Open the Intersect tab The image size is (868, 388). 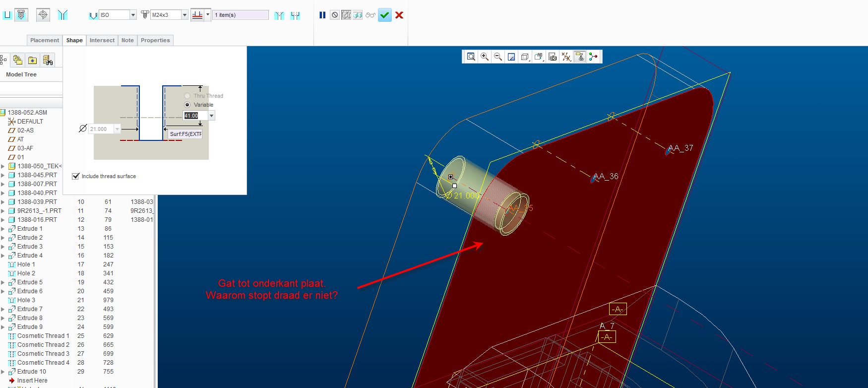tap(102, 40)
